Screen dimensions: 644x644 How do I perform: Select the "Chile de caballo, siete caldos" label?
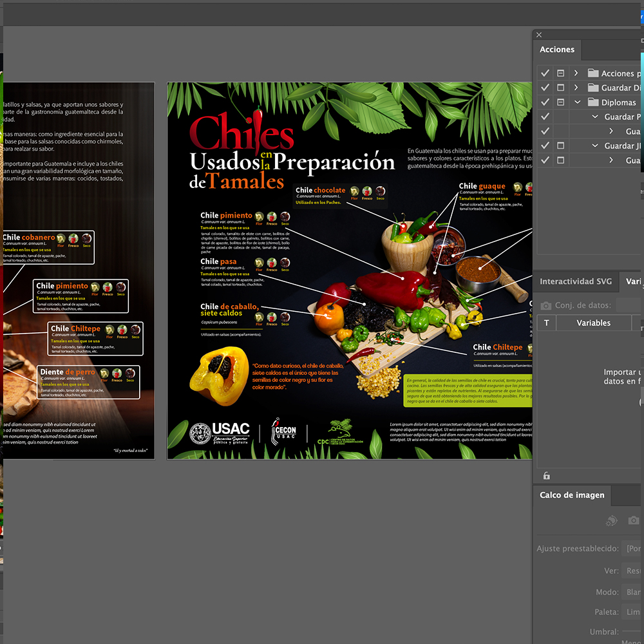[230, 310]
